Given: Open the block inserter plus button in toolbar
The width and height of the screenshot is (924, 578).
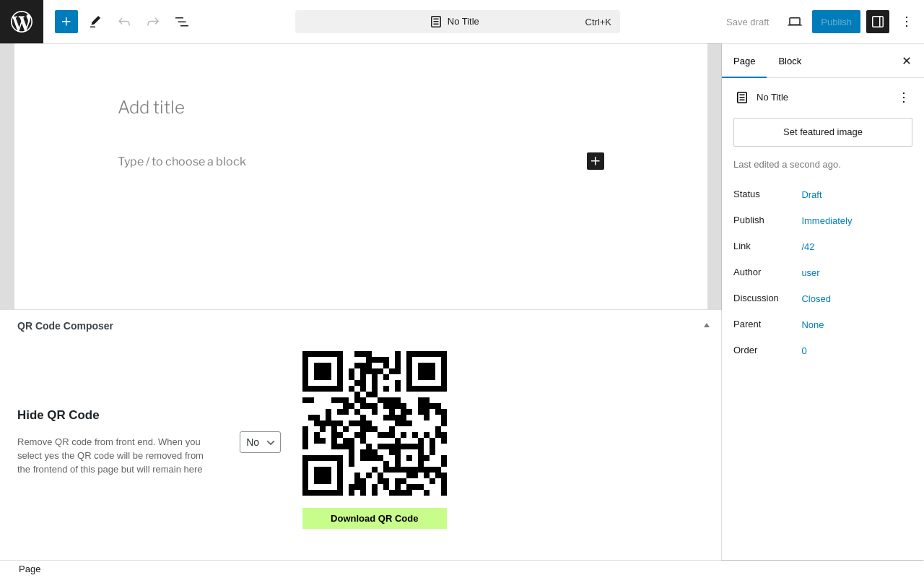Looking at the screenshot, I should 66,22.
